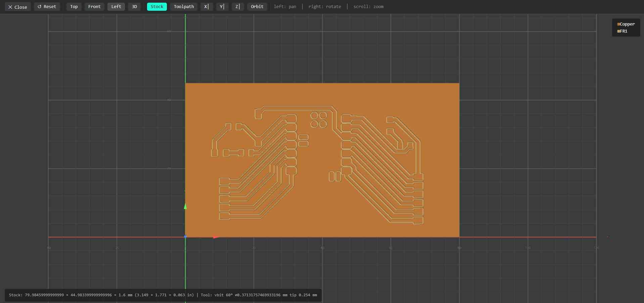Click the 'scroll: zoom' hint text
Image resolution: width=644 pixels, height=303 pixels.
click(368, 7)
